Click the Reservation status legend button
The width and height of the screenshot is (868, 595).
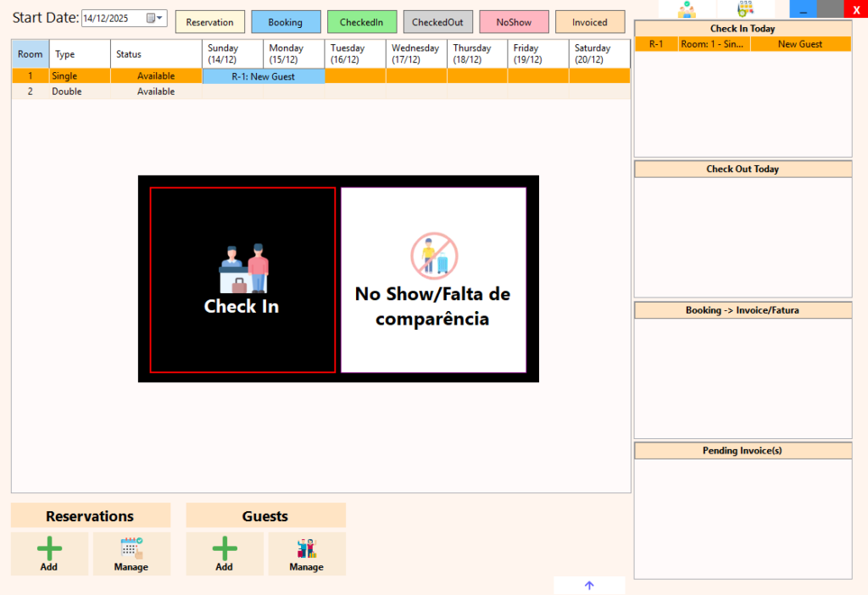tap(209, 22)
